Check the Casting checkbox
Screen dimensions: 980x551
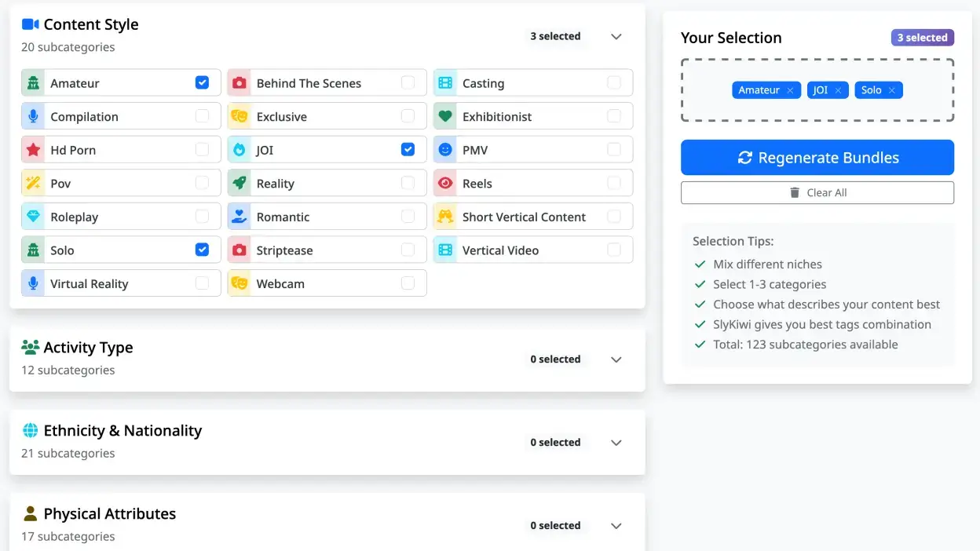[614, 82]
